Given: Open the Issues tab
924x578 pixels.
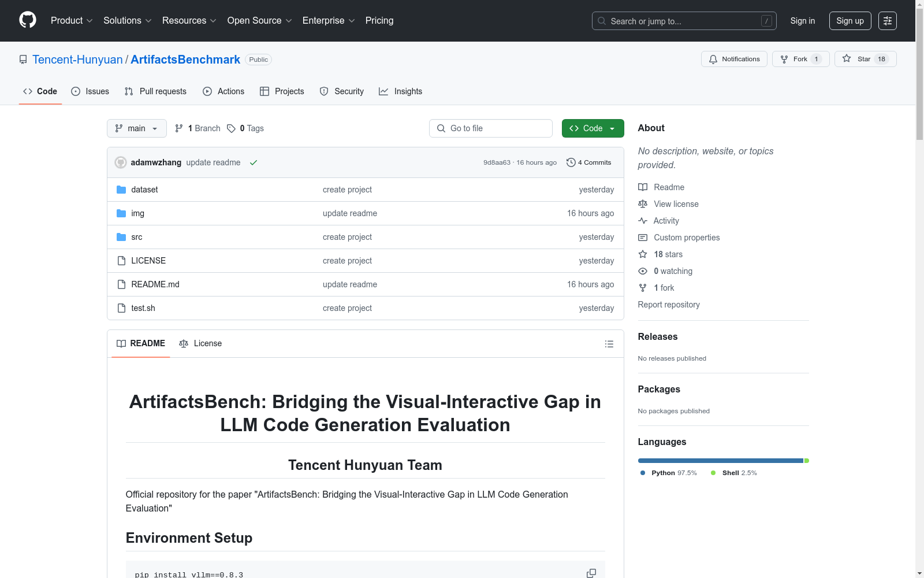Looking at the screenshot, I should (x=90, y=91).
